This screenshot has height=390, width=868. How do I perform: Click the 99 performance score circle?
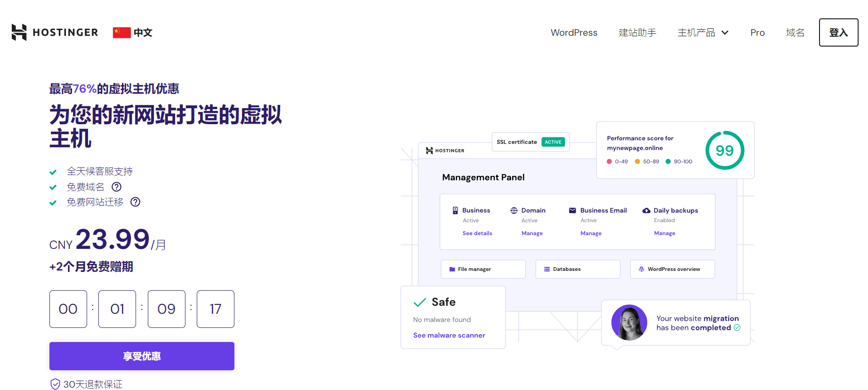pos(725,150)
